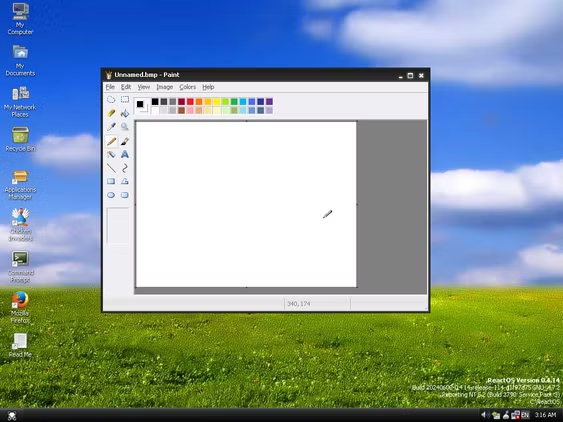Image resolution: width=563 pixels, height=422 pixels.
Task: Open the Colors menu
Action: (187, 87)
